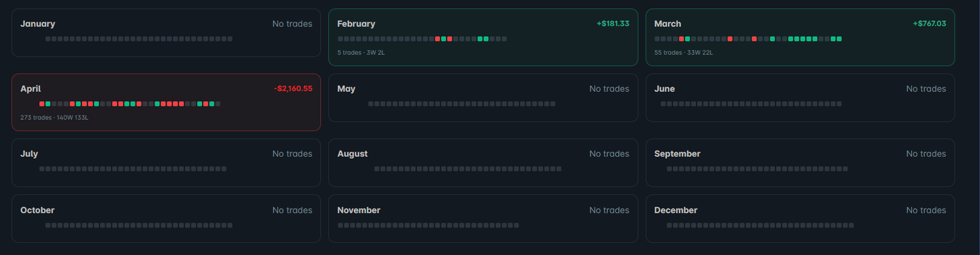980x255 pixels.
Task: Click August's 'No trades' label
Action: (x=609, y=154)
